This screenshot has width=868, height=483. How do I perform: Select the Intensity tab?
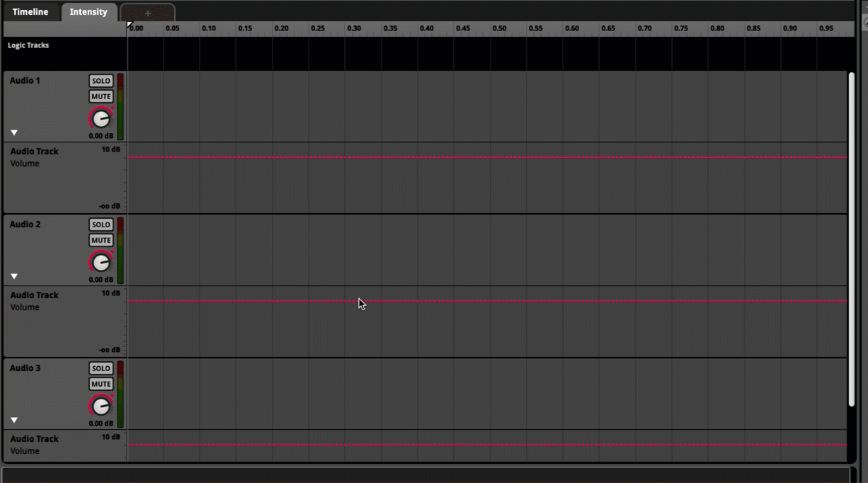tap(88, 12)
